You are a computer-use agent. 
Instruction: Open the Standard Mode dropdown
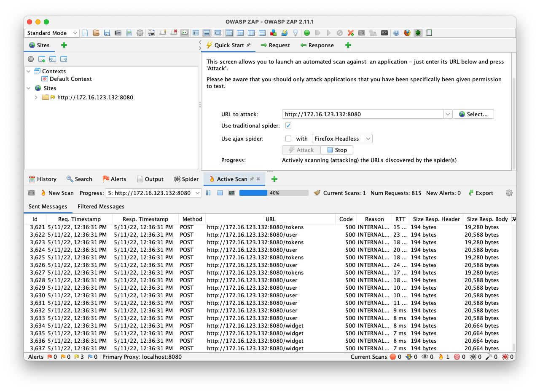point(52,33)
